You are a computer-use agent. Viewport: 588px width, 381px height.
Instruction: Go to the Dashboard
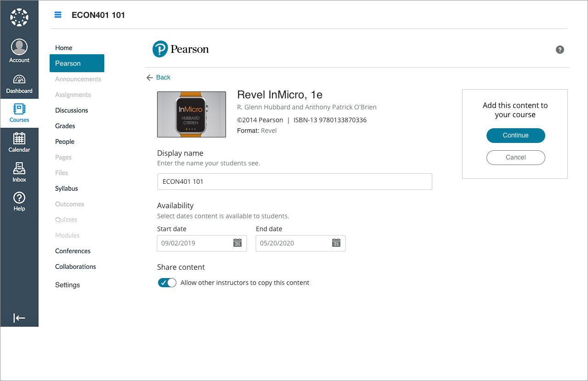click(x=19, y=84)
